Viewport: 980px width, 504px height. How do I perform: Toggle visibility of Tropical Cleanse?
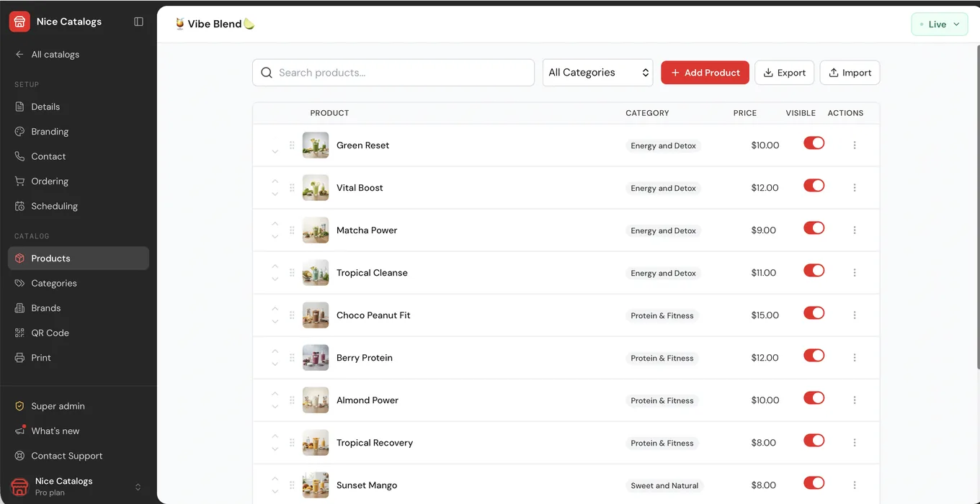(x=814, y=271)
